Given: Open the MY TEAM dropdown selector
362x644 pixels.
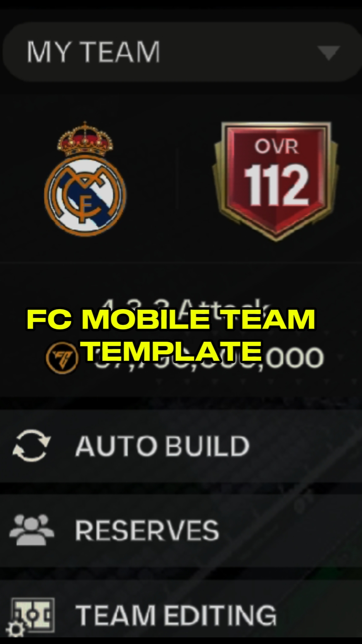Looking at the screenshot, I should (181, 52).
